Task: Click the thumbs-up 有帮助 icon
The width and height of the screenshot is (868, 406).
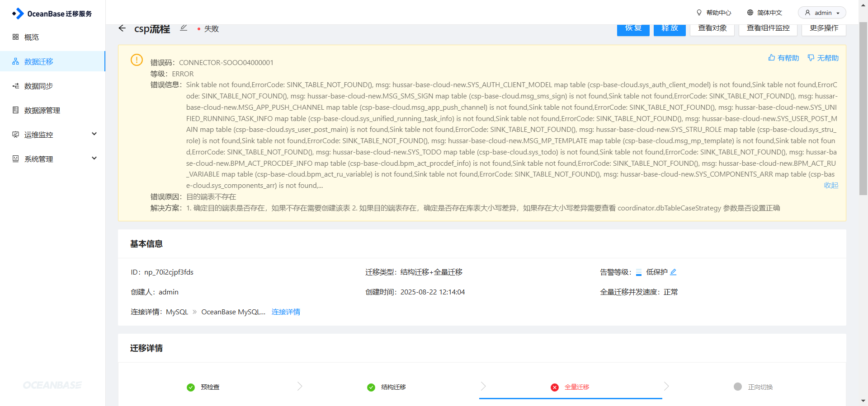Action: coord(772,58)
